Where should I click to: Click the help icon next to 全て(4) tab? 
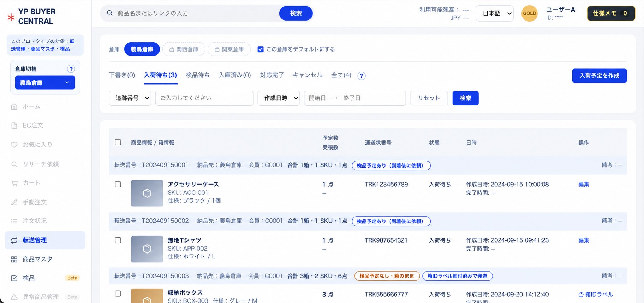361,76
